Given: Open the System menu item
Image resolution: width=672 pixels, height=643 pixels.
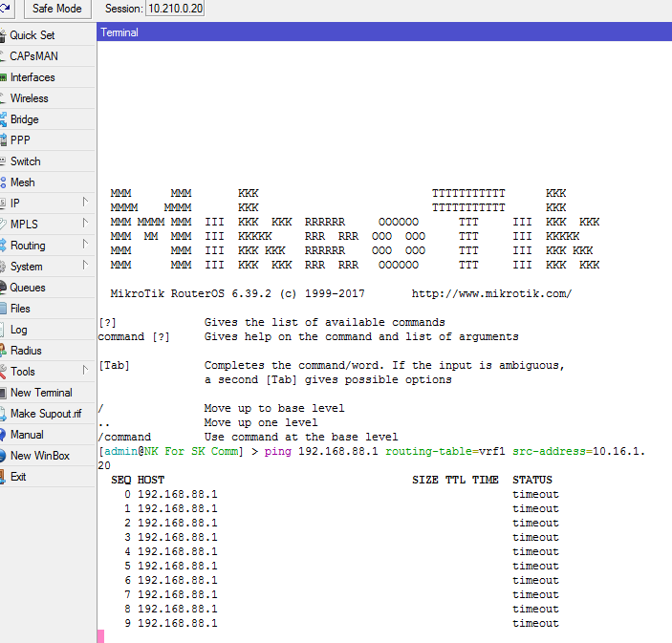Looking at the screenshot, I should click(x=47, y=267).
